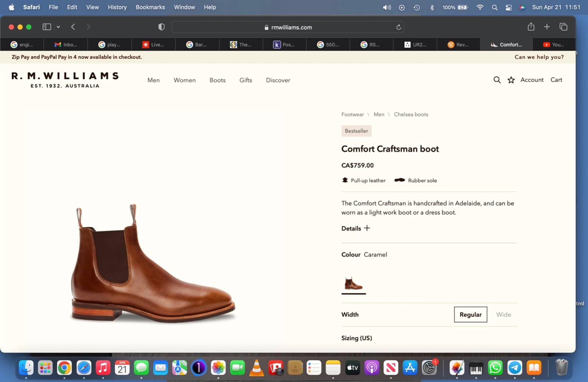Open Safari share sheet icon
588x382 pixels.
531,26
